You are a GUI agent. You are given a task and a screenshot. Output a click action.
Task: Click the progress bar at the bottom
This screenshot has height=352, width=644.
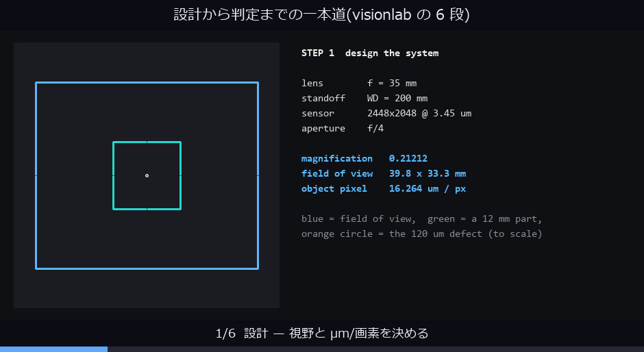[x=322, y=349]
